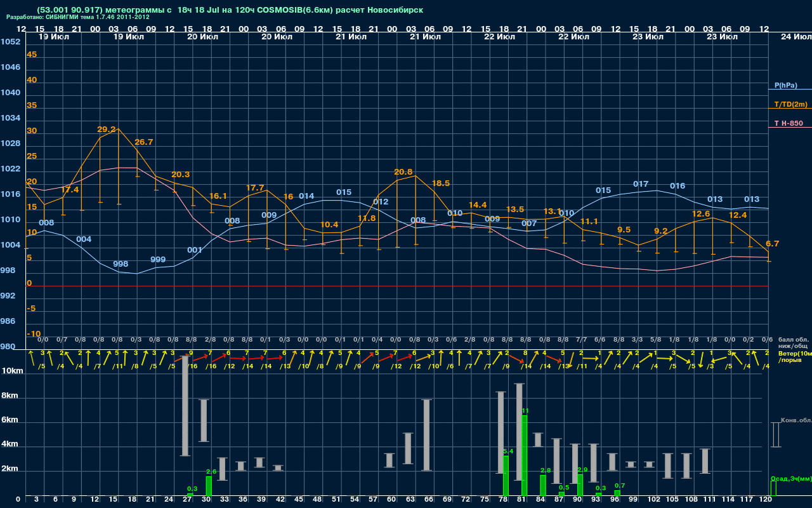
Task: Click the pressure label 007
Action: pos(529,224)
